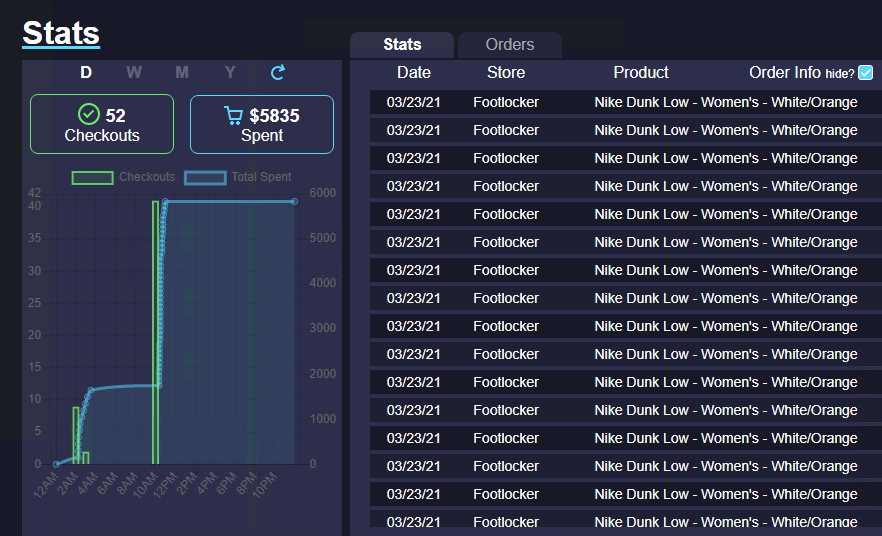
Task: Select the Y yearly range
Action: tap(230, 73)
